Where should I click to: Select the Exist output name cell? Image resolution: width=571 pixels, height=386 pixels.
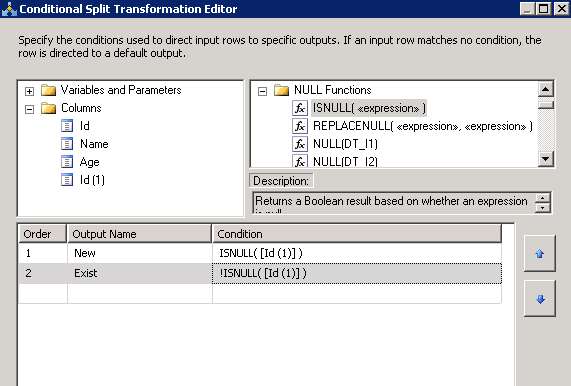139,273
